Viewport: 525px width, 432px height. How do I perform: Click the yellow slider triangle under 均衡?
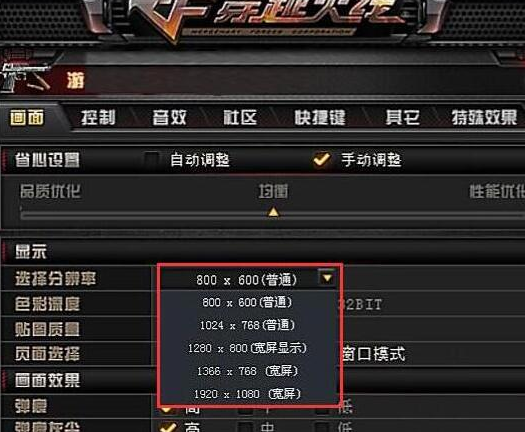coord(273,212)
